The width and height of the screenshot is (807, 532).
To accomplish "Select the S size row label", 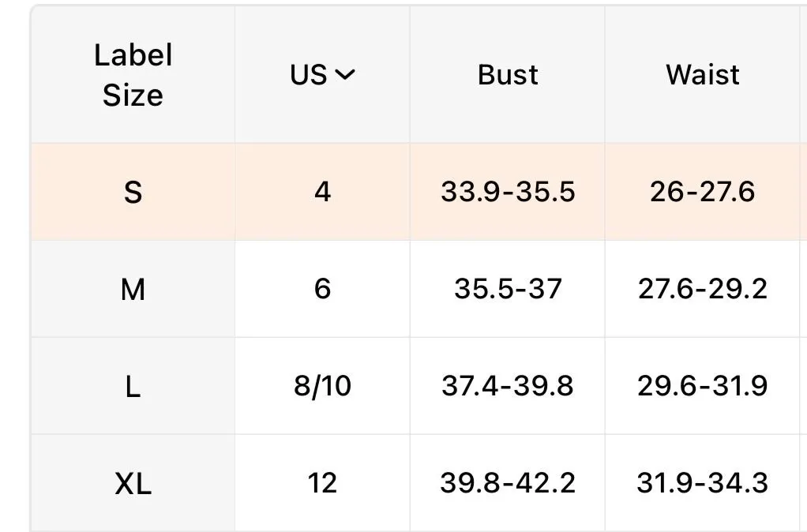I will tap(133, 193).
